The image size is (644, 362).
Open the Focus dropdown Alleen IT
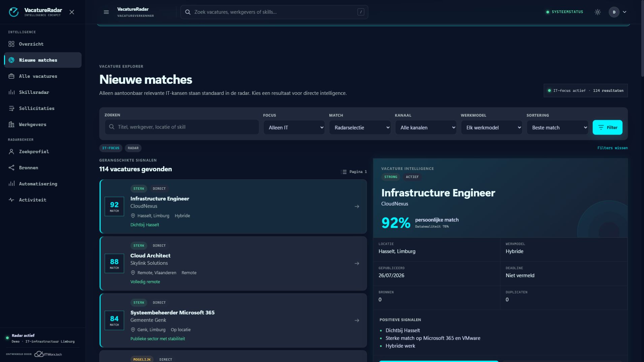(294, 128)
